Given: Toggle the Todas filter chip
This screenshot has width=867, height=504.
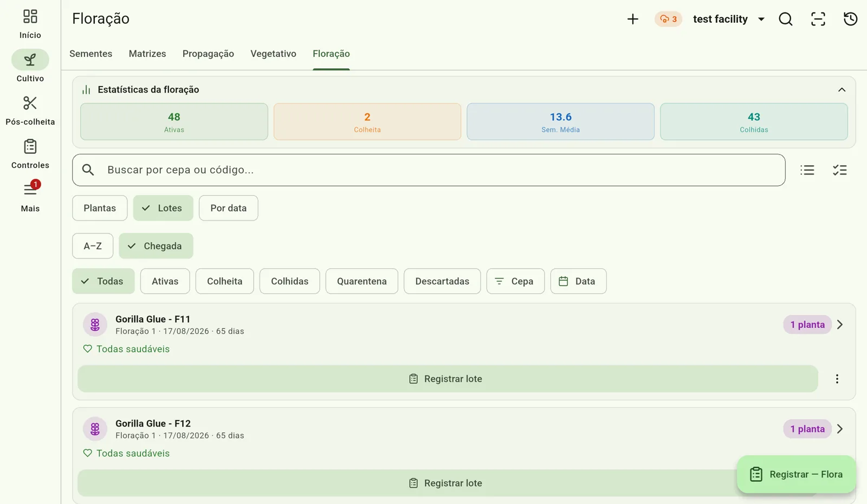Looking at the screenshot, I should click(103, 281).
